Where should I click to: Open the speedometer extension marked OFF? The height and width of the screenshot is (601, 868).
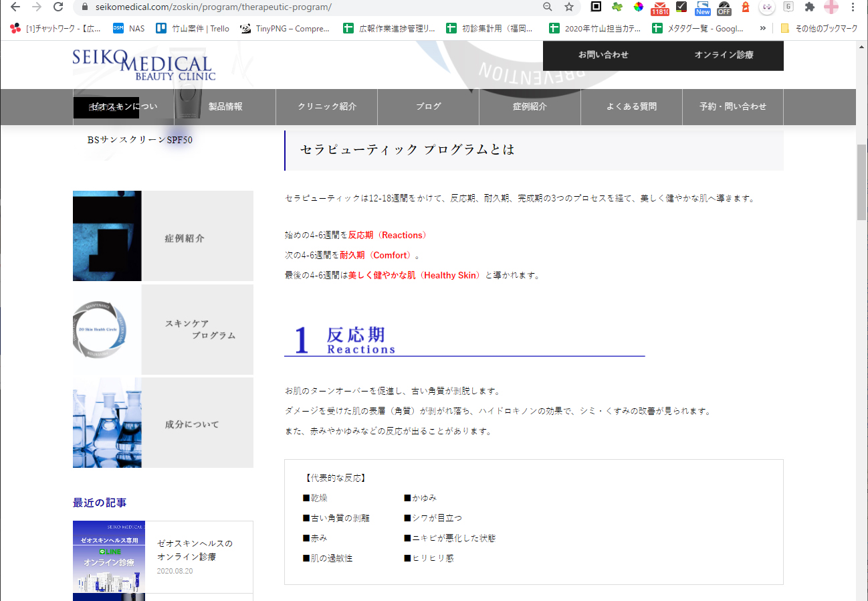(724, 7)
